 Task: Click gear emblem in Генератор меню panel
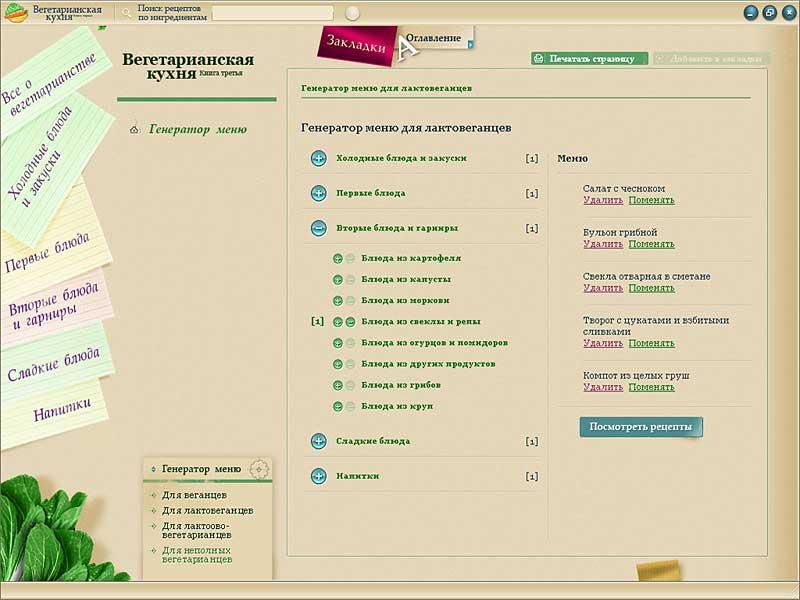(258, 469)
